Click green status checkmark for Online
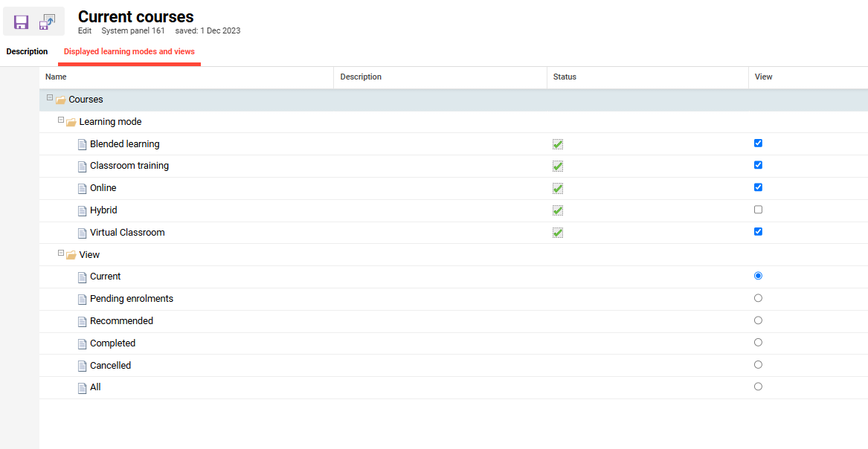 pos(558,189)
